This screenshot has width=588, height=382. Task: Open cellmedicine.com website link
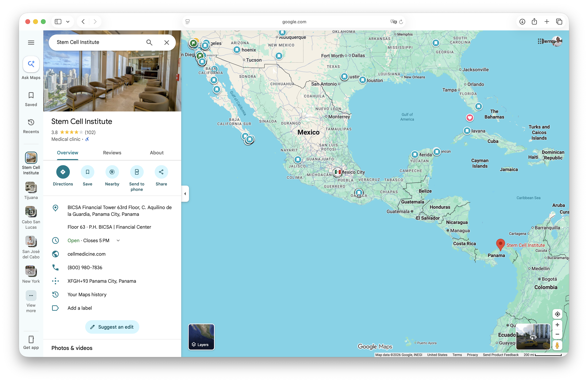tap(86, 254)
